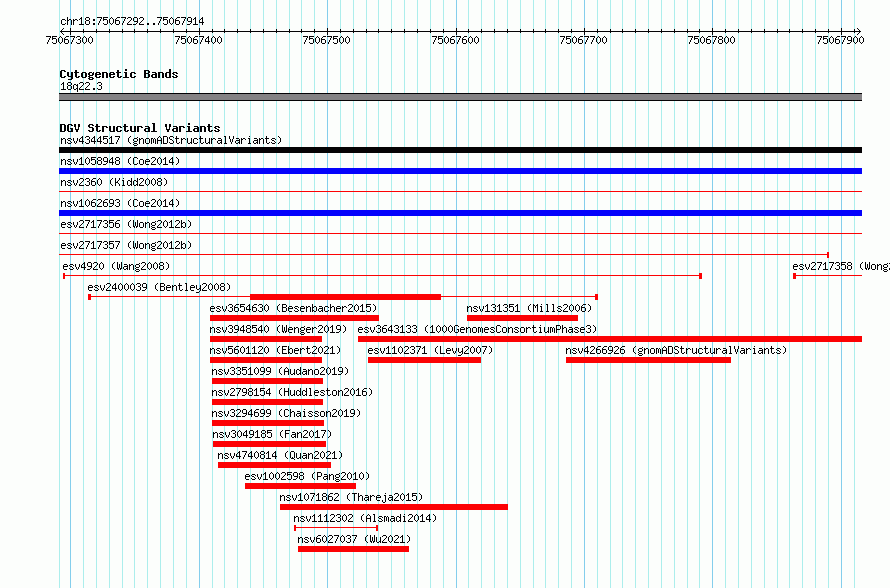
Task: Open esv2717357 (Wong2012b) variant
Action: tap(126, 245)
